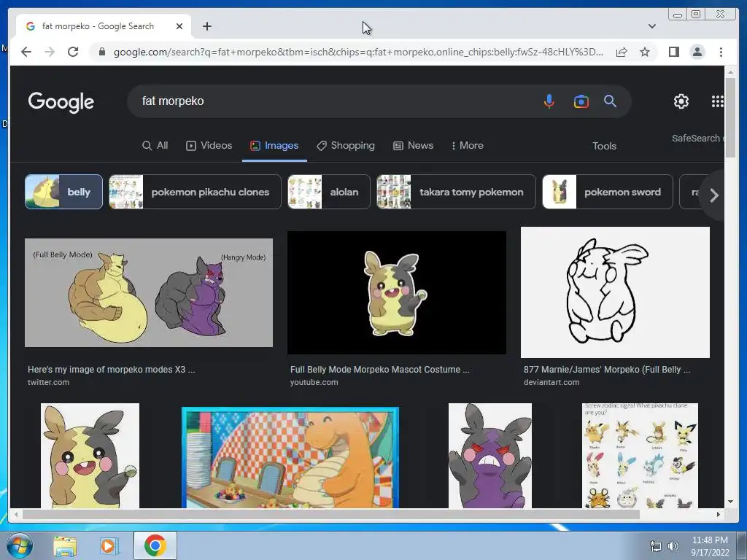This screenshot has width=747, height=560.
Task: Go back to the previous page
Action: click(x=26, y=52)
